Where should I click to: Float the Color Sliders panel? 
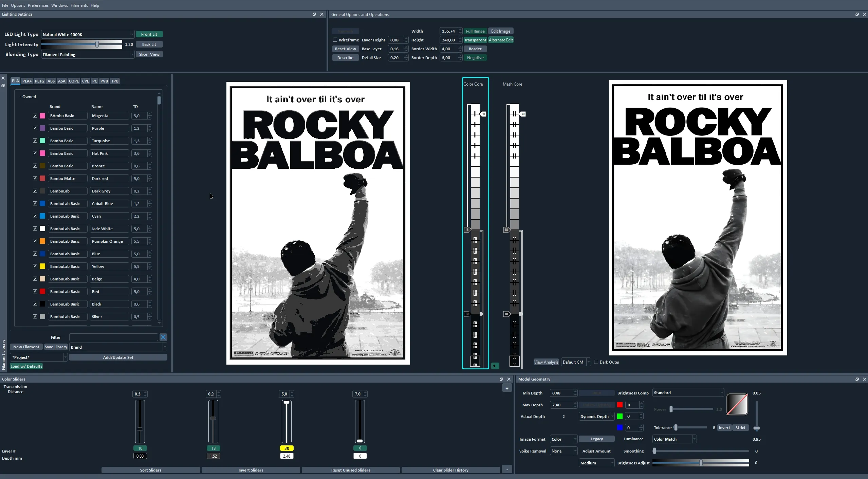[x=501, y=379]
